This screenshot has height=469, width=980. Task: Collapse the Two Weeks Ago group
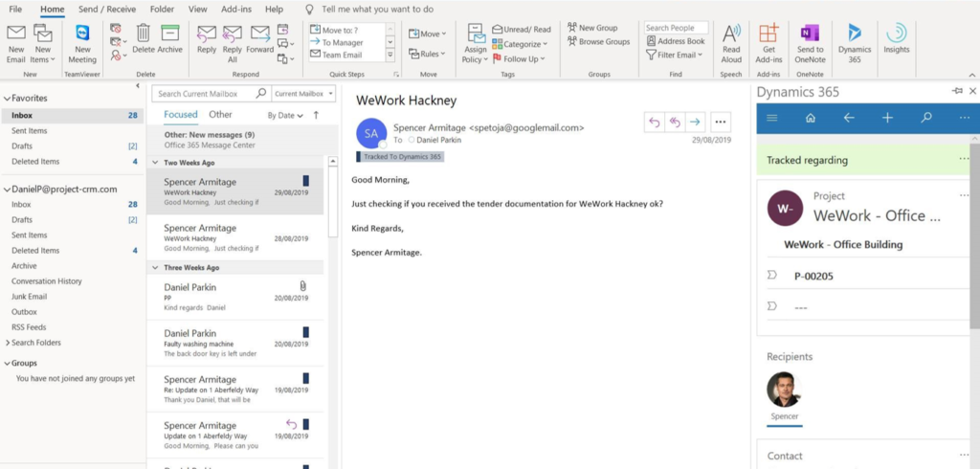156,163
